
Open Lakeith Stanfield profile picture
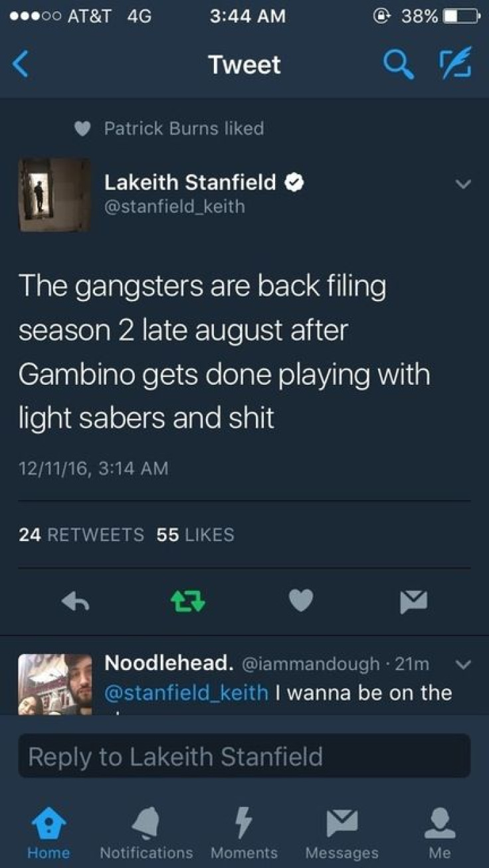pos(54,195)
